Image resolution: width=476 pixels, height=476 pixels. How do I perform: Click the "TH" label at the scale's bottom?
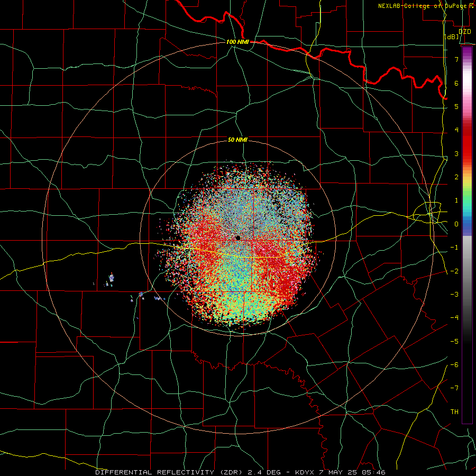[x=454, y=412]
